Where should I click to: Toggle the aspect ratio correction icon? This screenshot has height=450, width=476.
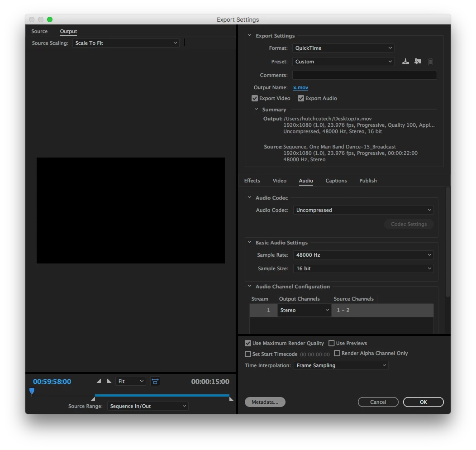coord(155,381)
